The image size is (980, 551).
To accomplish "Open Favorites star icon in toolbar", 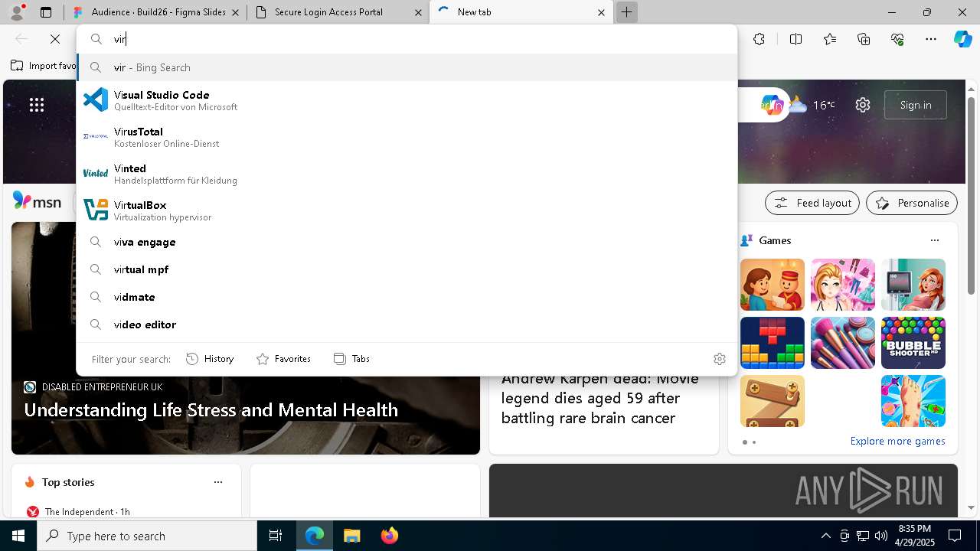I will tap(830, 39).
